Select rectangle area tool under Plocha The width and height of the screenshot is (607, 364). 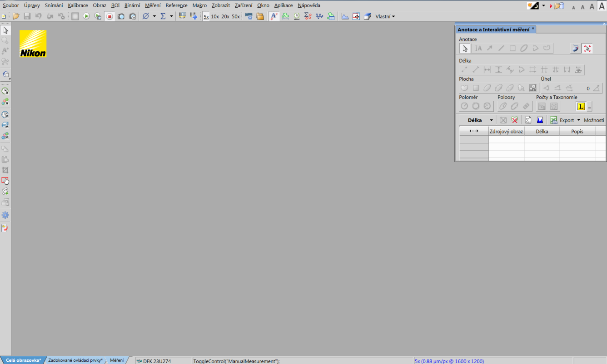476,88
